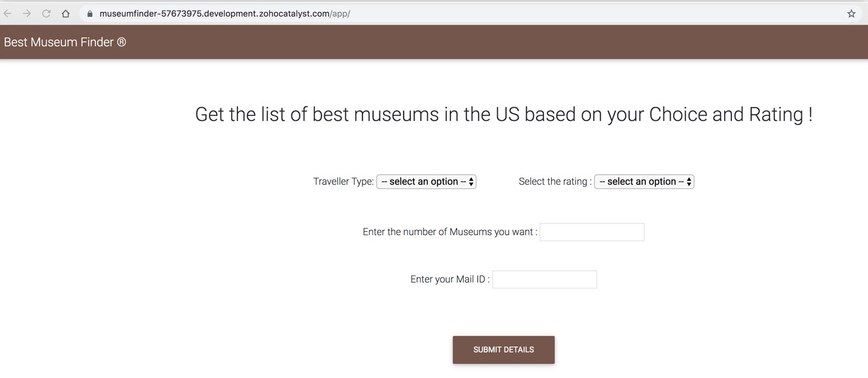This screenshot has height=378, width=868.
Task: Click the browser forward arrow
Action: [x=27, y=13]
